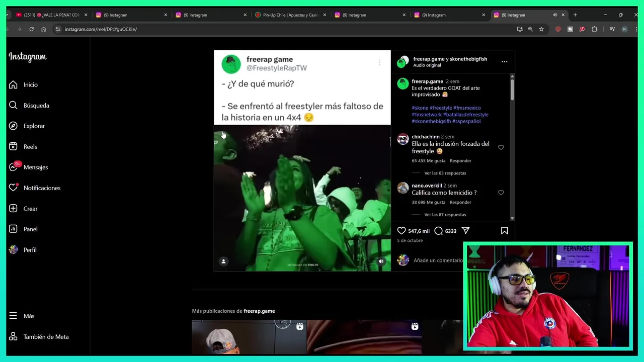
Task: Open Búsqueda in the sidebar
Action: click(x=29, y=106)
